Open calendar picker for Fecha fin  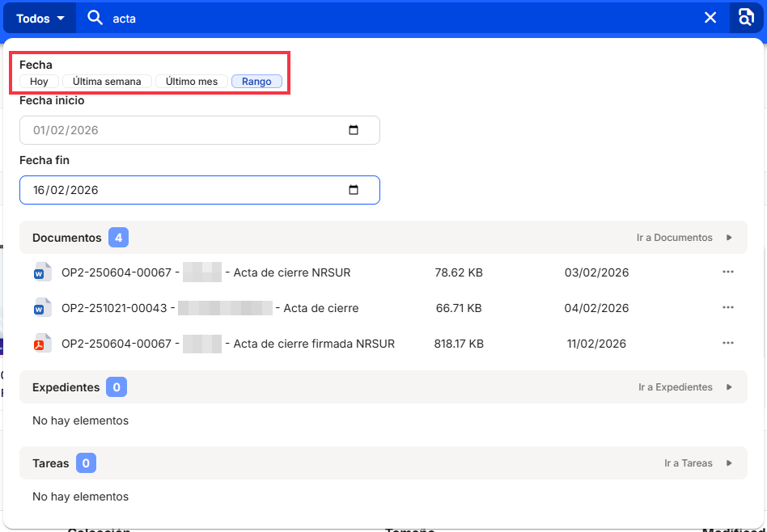point(354,190)
